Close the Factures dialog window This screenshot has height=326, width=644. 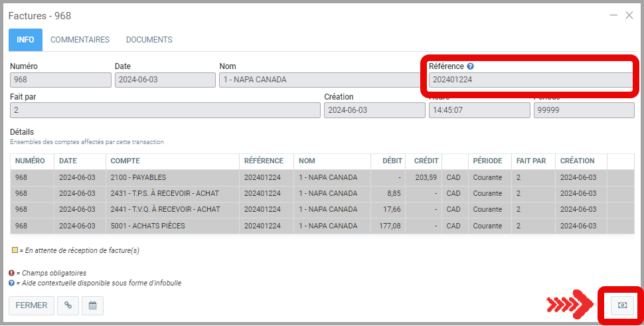click(629, 15)
